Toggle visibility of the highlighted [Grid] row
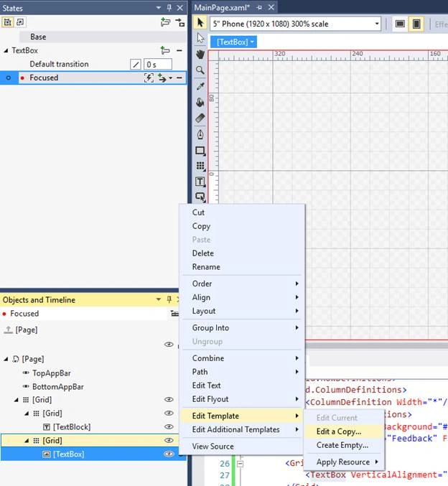This screenshot has width=448, height=486. 169,441
